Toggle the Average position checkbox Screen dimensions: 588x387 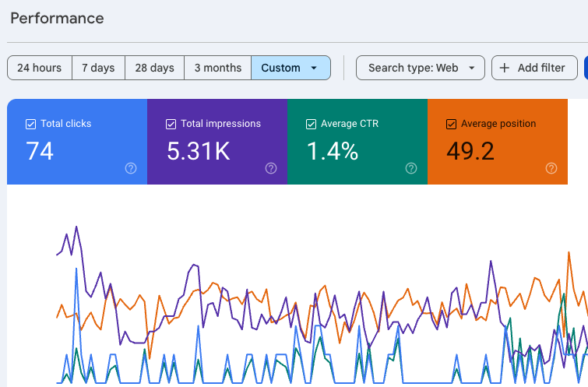pos(451,124)
